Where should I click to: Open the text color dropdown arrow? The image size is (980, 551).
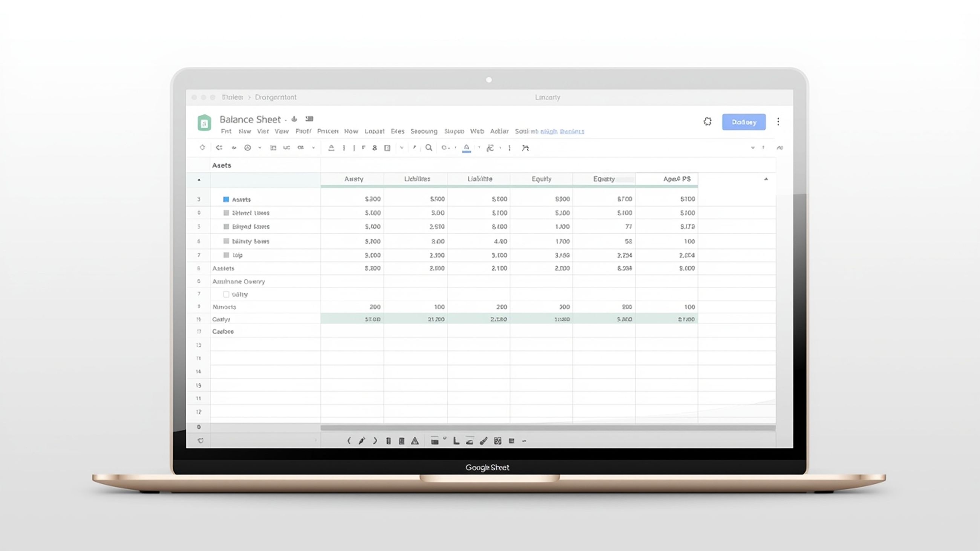479,147
